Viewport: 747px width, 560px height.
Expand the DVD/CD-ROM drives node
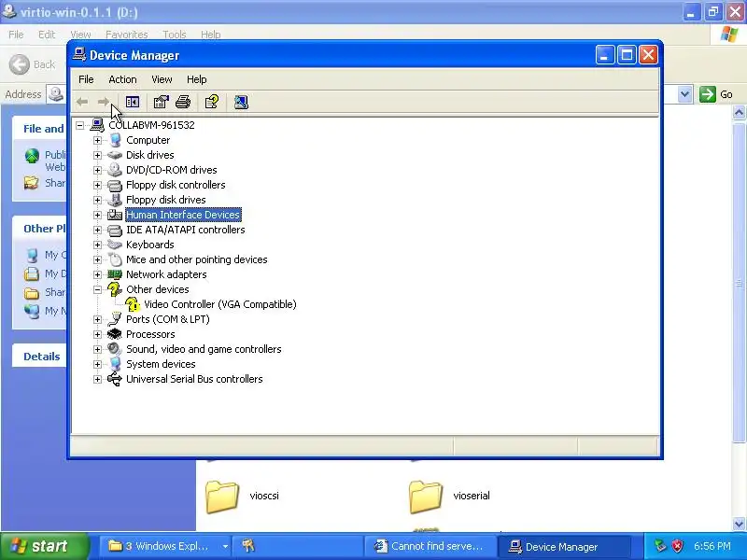click(97, 170)
